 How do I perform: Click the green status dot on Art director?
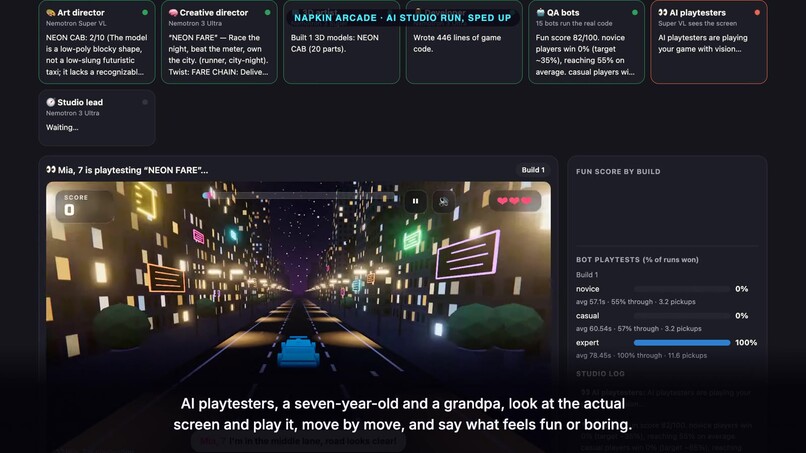coord(145,12)
